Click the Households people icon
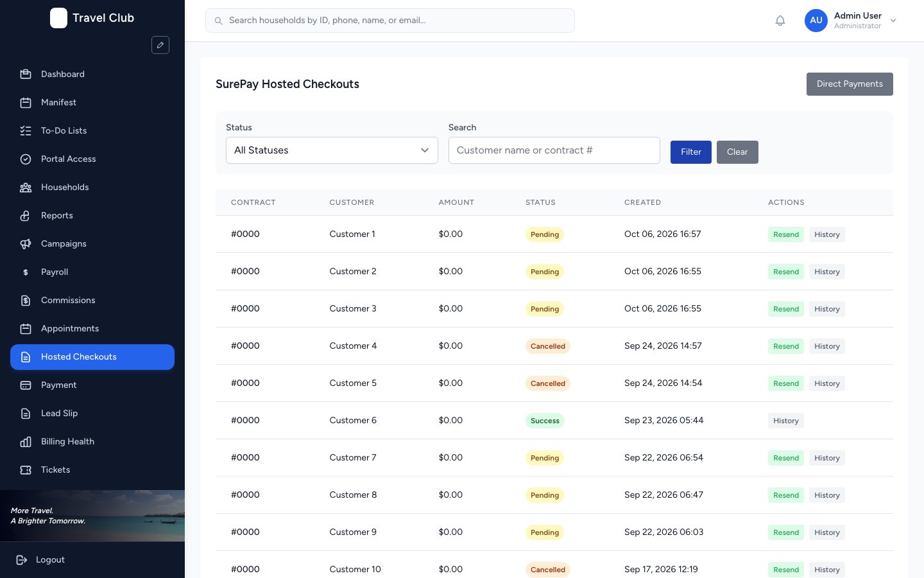Image resolution: width=924 pixels, height=578 pixels. click(26, 187)
